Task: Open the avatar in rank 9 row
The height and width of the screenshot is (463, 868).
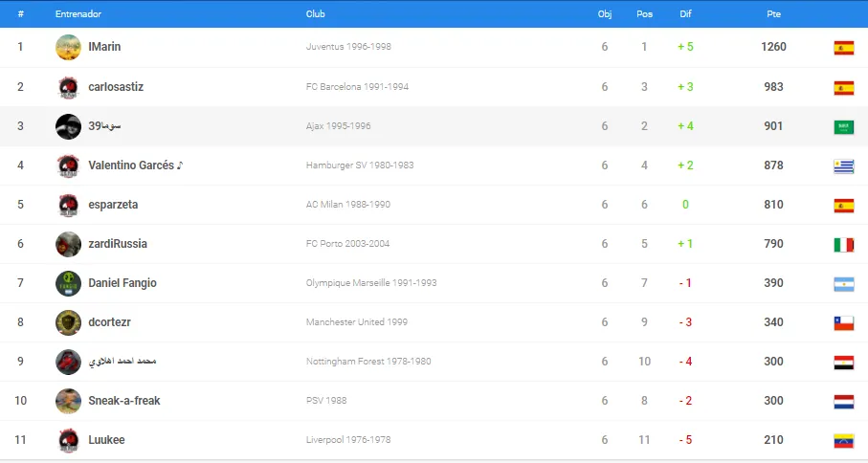Action: click(68, 362)
